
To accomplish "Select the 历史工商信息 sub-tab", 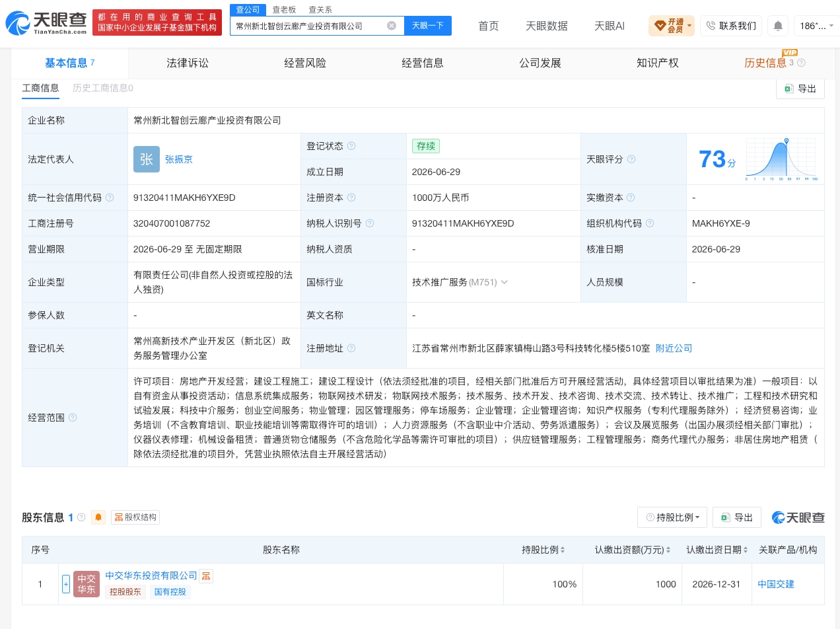I will pyautogui.click(x=102, y=88).
